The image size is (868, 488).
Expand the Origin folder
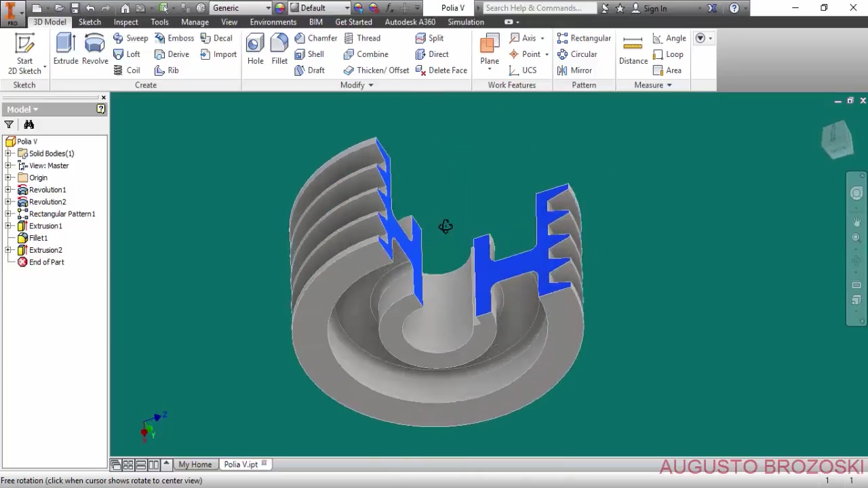(x=8, y=178)
